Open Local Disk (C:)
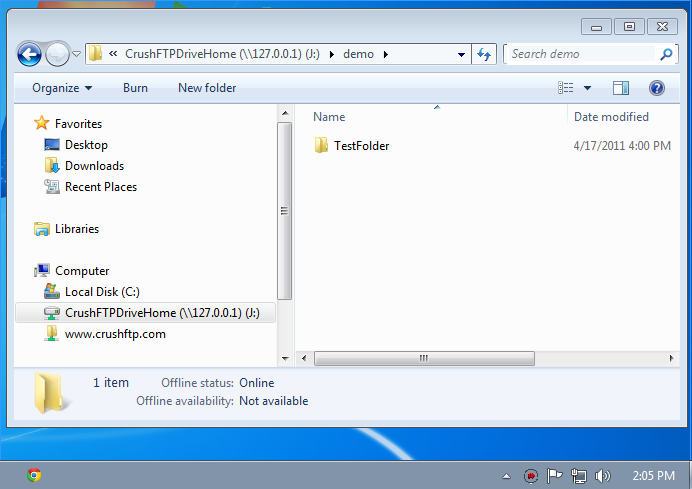 [x=102, y=292]
